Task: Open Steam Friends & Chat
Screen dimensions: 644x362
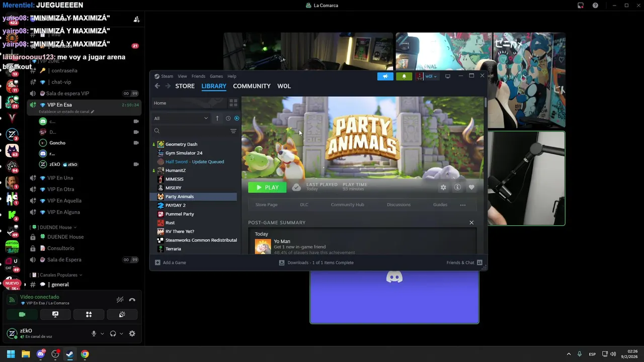Action: pos(464,262)
